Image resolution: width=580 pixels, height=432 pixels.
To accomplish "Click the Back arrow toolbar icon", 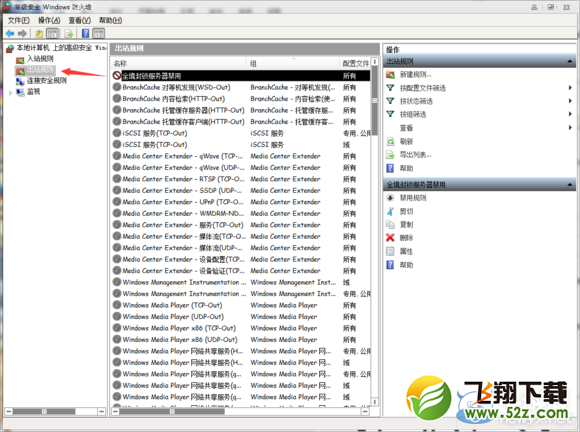I will [x=10, y=34].
